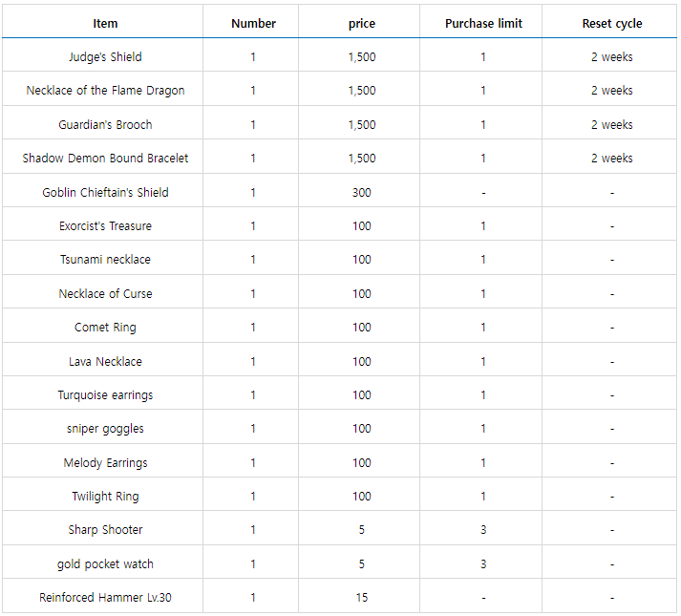Image resolution: width=681 pixels, height=616 pixels.
Task: Click the Comet Ring entry
Action: pos(105,328)
